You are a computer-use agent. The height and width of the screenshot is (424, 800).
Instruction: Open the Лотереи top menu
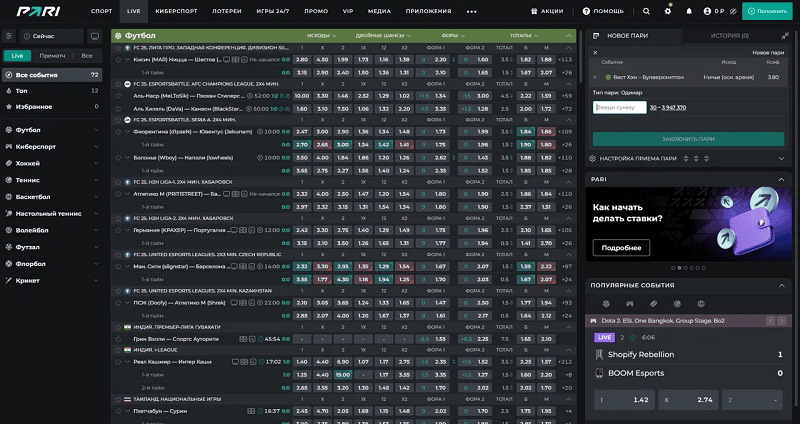[x=227, y=11]
